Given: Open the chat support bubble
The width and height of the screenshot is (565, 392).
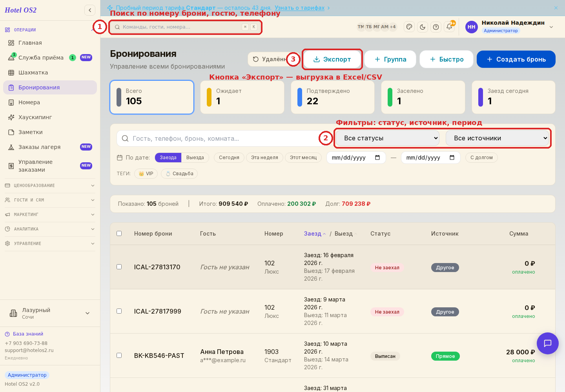Looking at the screenshot, I should click(547, 343).
